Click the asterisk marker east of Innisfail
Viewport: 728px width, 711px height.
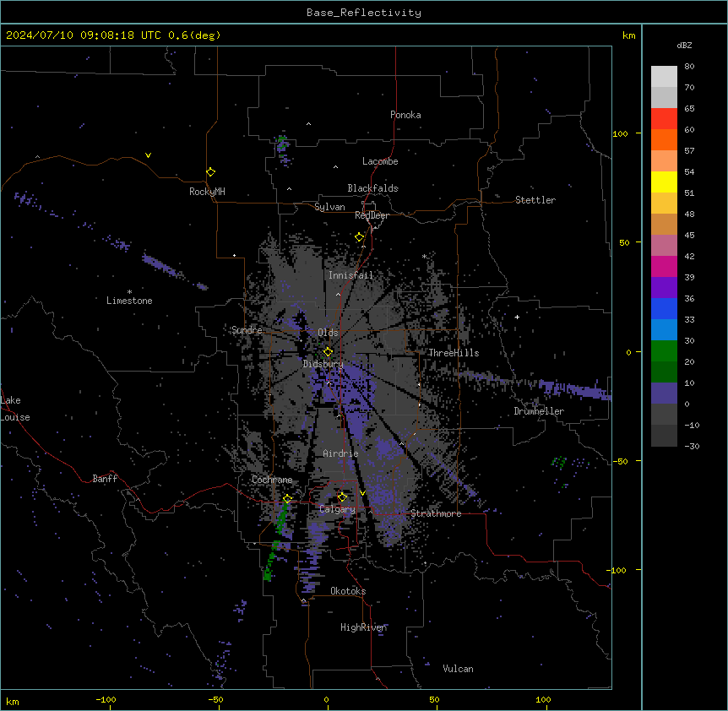(424, 256)
